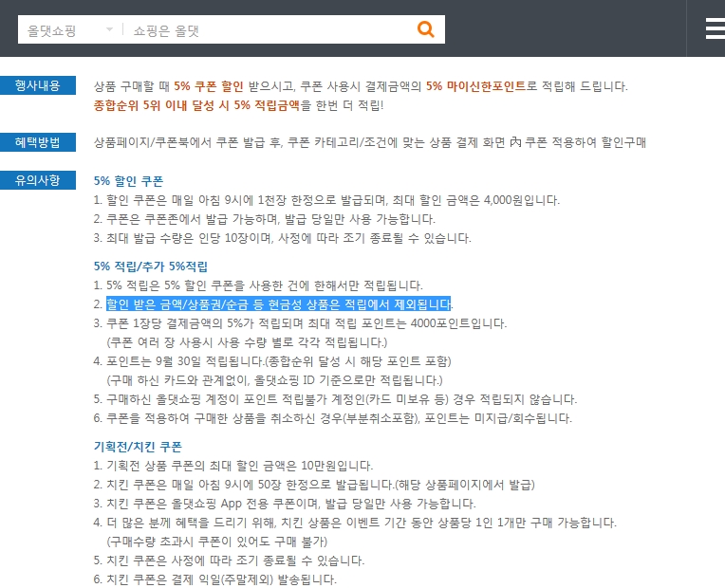
Task: Click the highlighted 현금성 상품 exclusion sentence
Action: [x=279, y=303]
